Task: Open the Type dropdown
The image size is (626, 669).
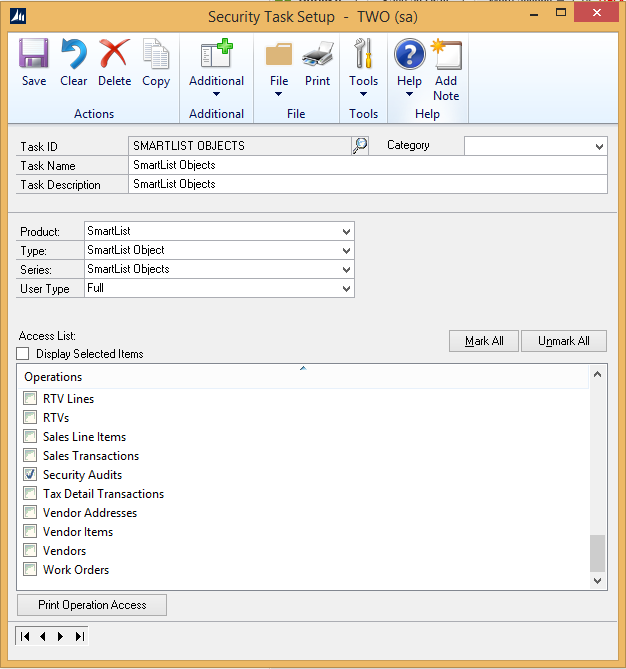Action: tap(346, 250)
